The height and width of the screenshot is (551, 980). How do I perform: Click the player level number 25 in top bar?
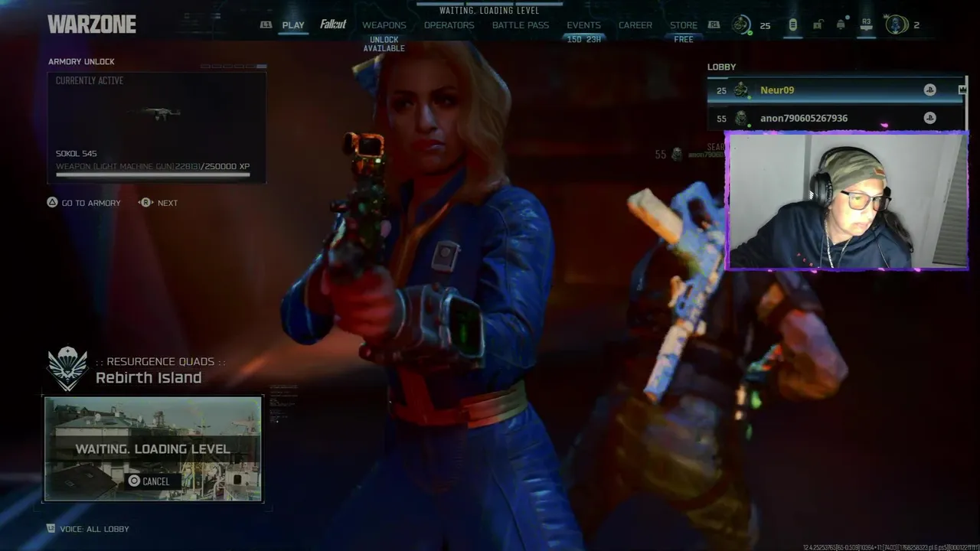pos(765,25)
